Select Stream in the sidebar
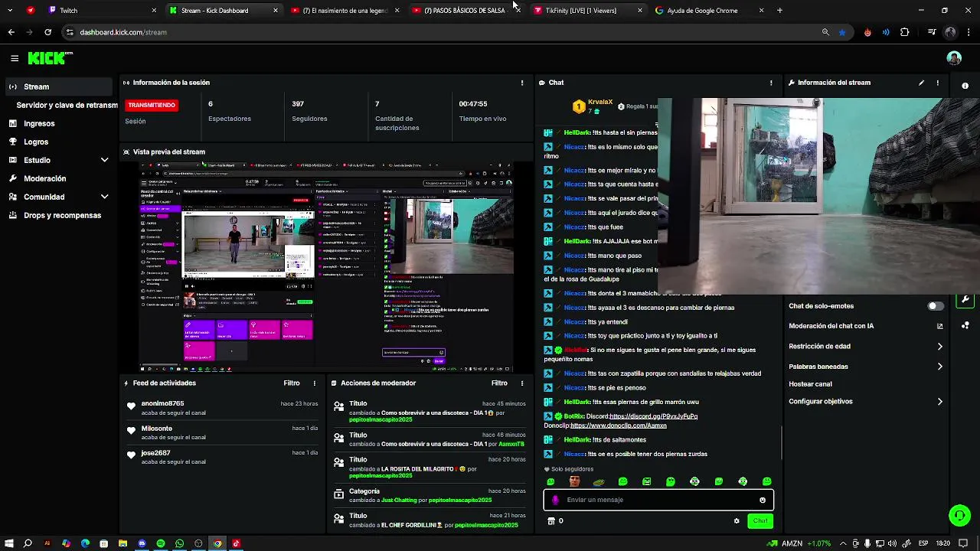The height and width of the screenshot is (551, 980). (x=59, y=86)
